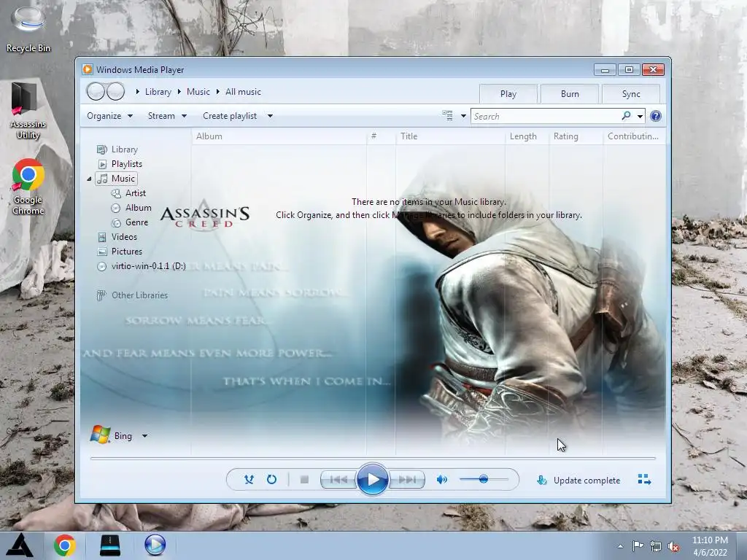Image resolution: width=747 pixels, height=560 pixels.
Task: Open Recycle Bin desktop icon
Action: (x=28, y=28)
